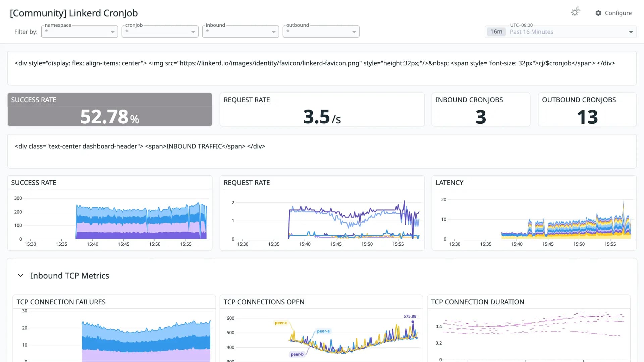Click the 52.78% success rate value
This screenshot has height=362, width=644.
110,117
